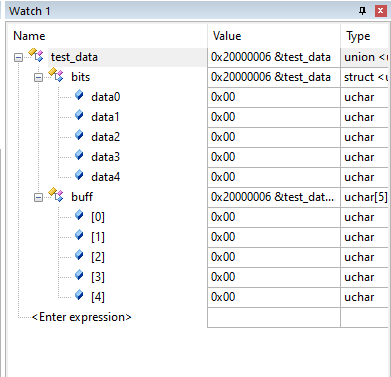Select the [3] array element
This screenshot has height=377, width=391.
(98, 277)
